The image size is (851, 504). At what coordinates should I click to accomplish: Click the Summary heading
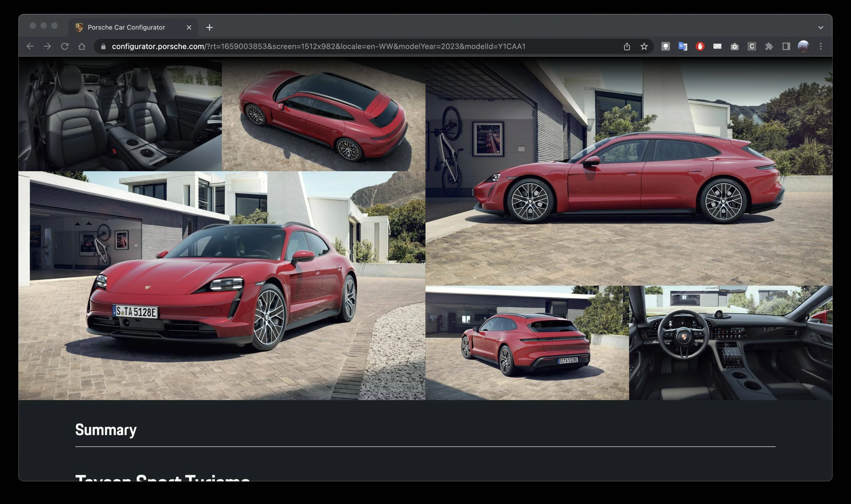pos(106,430)
